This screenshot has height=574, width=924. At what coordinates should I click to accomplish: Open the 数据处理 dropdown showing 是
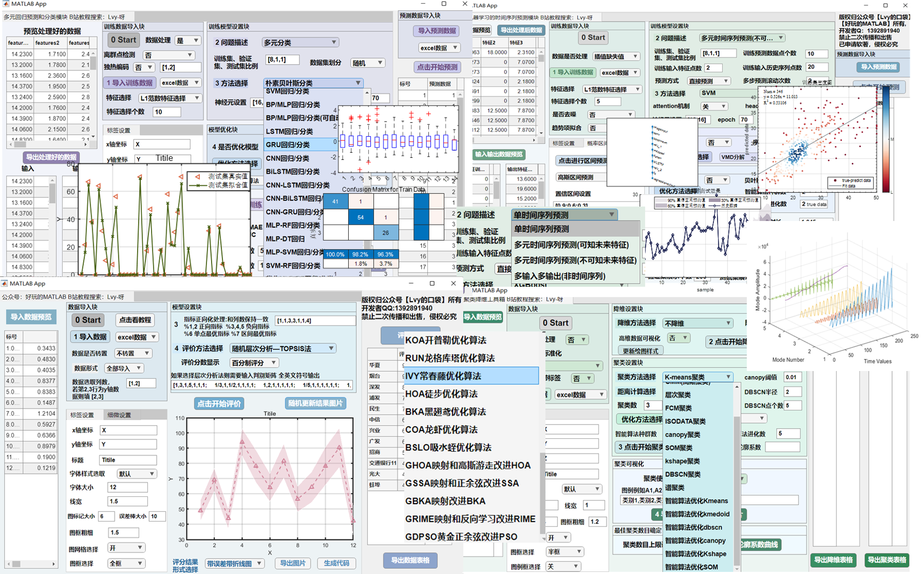[x=188, y=40]
